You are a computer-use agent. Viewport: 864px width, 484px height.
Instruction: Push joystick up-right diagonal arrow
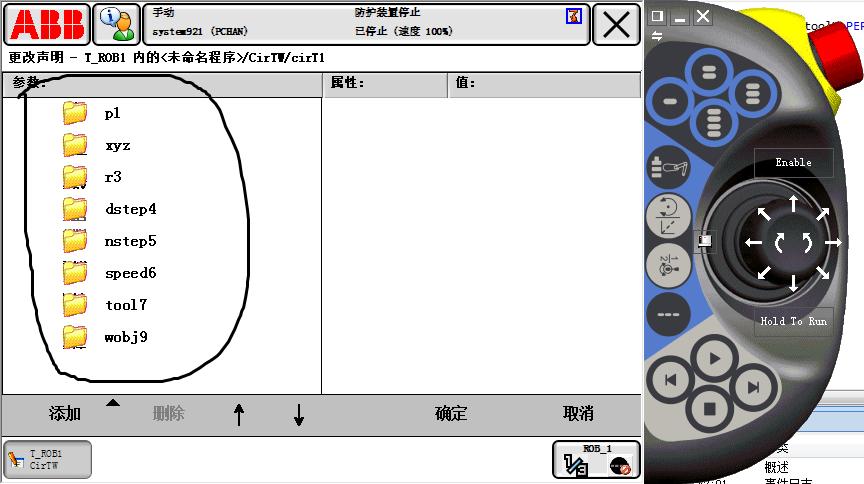tap(823, 214)
